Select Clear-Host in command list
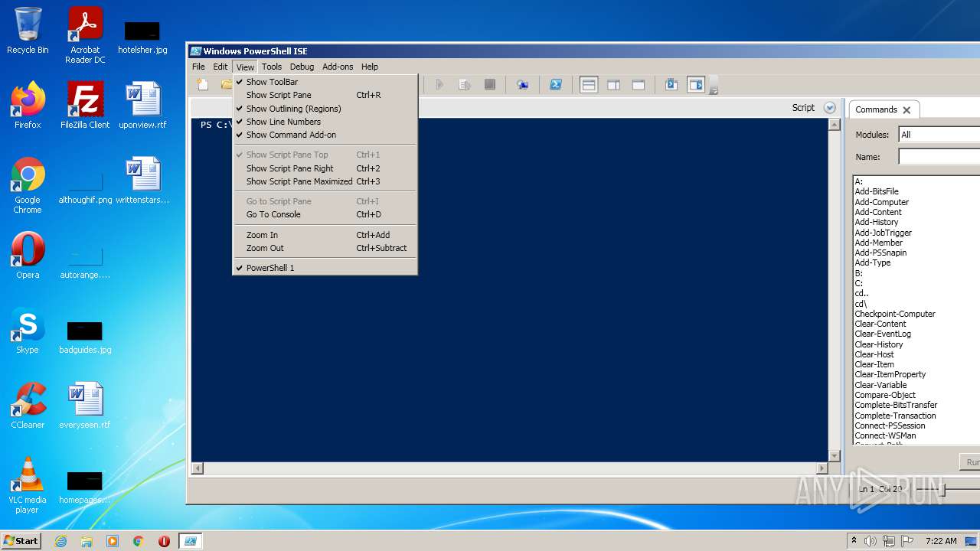The image size is (980, 551). (874, 354)
